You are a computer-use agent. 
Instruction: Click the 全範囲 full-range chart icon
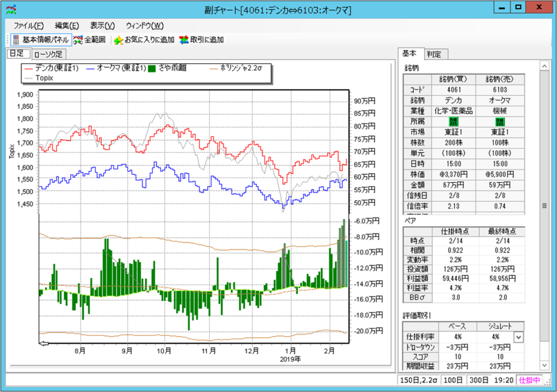point(78,40)
